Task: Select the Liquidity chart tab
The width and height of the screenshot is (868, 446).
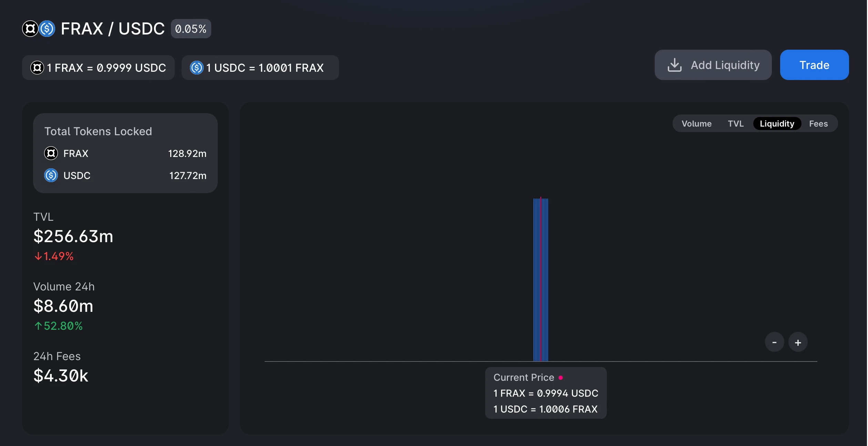Action: coord(777,123)
